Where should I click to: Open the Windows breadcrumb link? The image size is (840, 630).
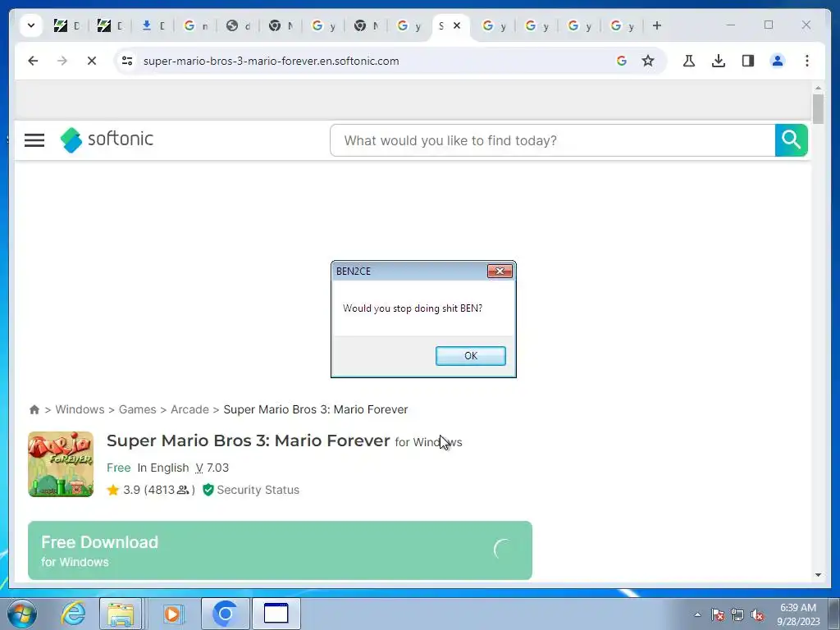click(x=80, y=410)
